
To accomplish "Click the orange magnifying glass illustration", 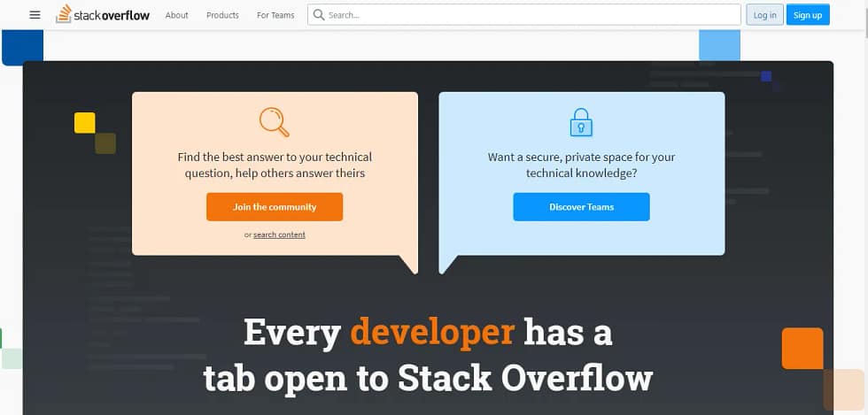I will tap(275, 122).
